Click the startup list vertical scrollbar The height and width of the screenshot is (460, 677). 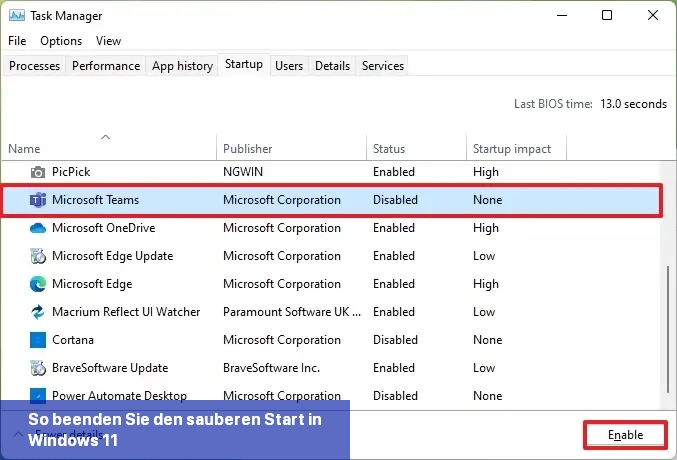pos(668,330)
